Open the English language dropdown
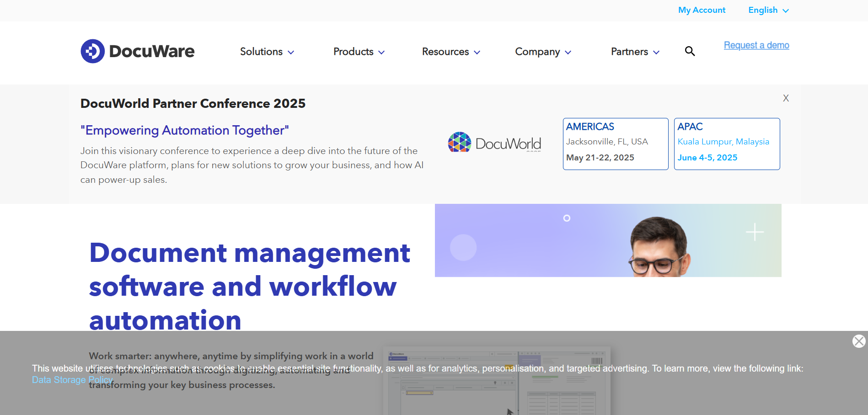The height and width of the screenshot is (415, 868). (x=768, y=10)
